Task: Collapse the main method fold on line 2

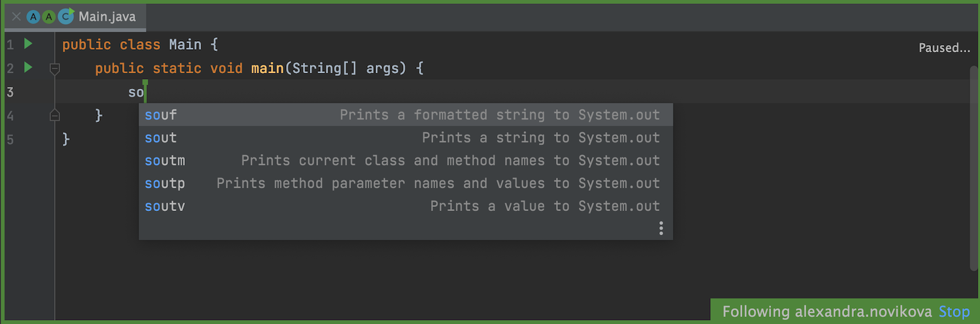Action: point(55,68)
